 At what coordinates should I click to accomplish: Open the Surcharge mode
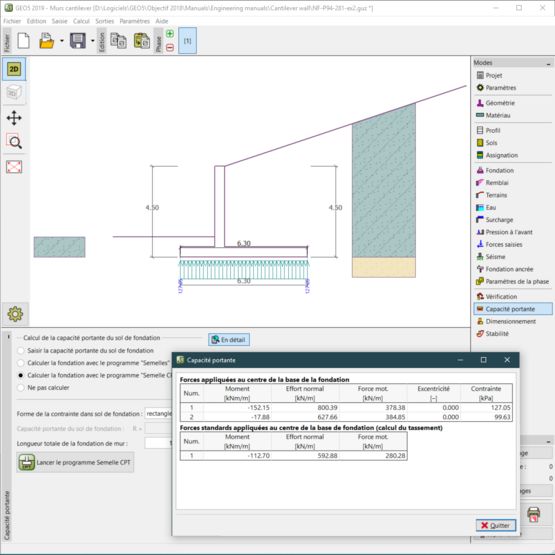coord(499,220)
